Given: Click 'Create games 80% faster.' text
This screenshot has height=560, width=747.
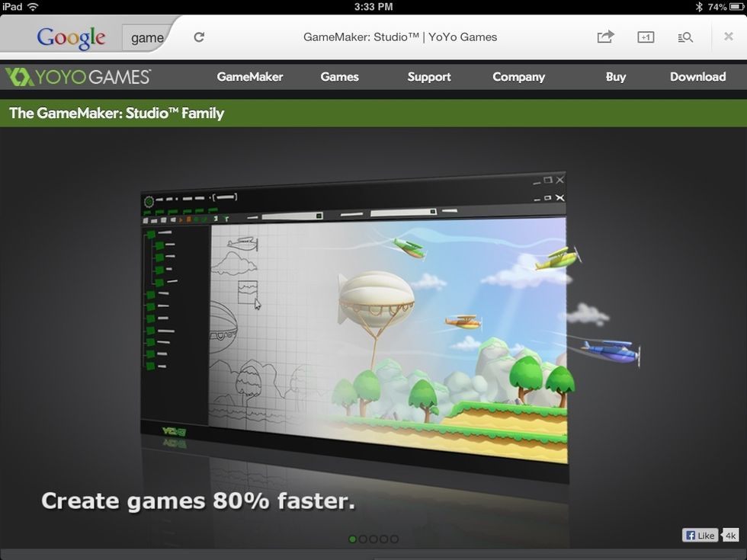Looking at the screenshot, I should (x=198, y=501).
